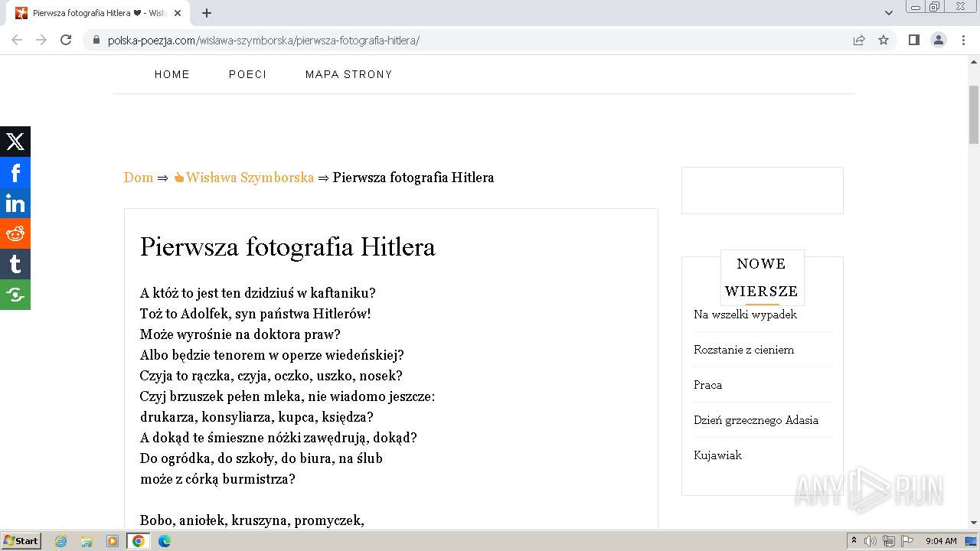Click the NOWE WIERSZE widget heading
The width and height of the screenshot is (980, 551).
(x=762, y=278)
